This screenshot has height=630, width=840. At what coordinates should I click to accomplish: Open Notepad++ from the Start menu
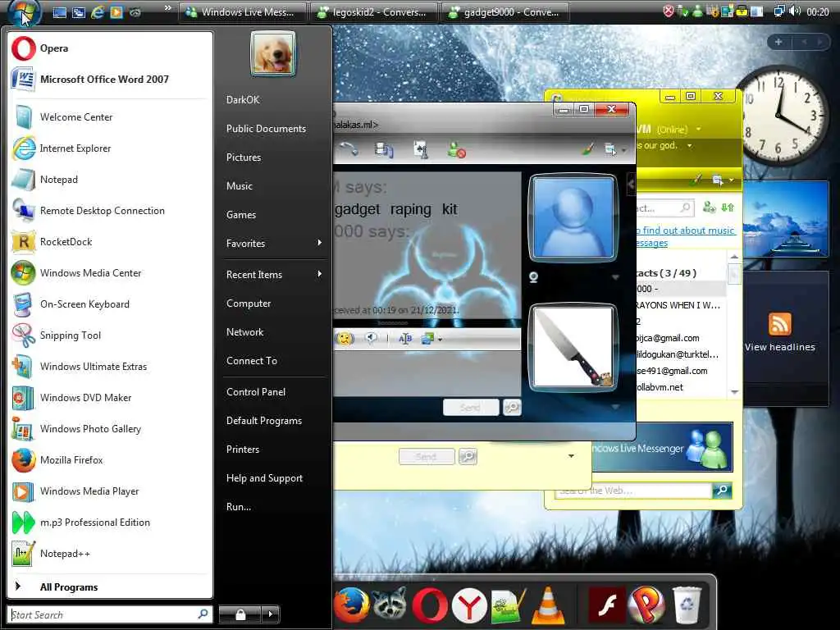point(109,554)
